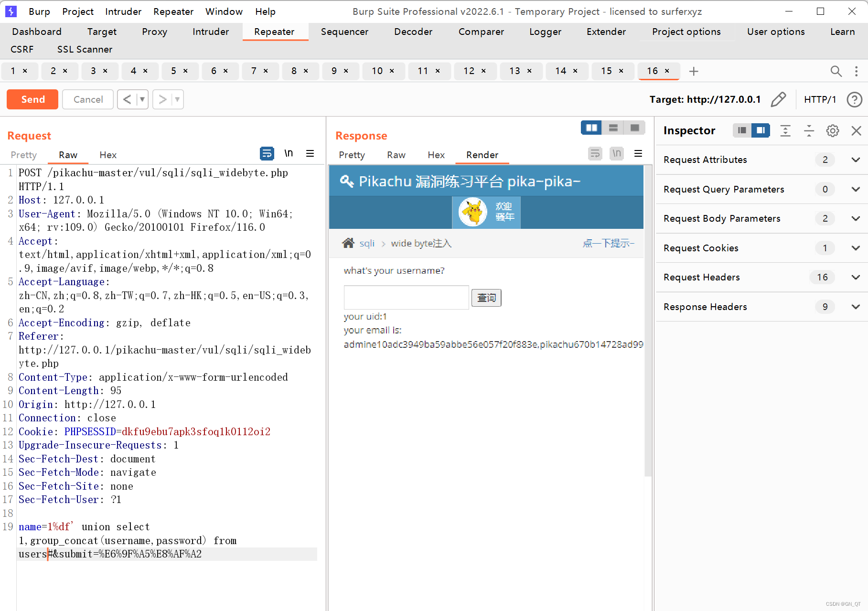
Task: Toggle word wrap in the Response pane
Action: (595, 153)
